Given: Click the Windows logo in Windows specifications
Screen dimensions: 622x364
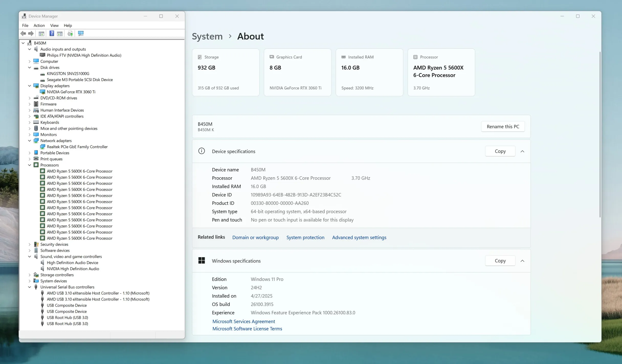Looking at the screenshot, I should 202,261.
